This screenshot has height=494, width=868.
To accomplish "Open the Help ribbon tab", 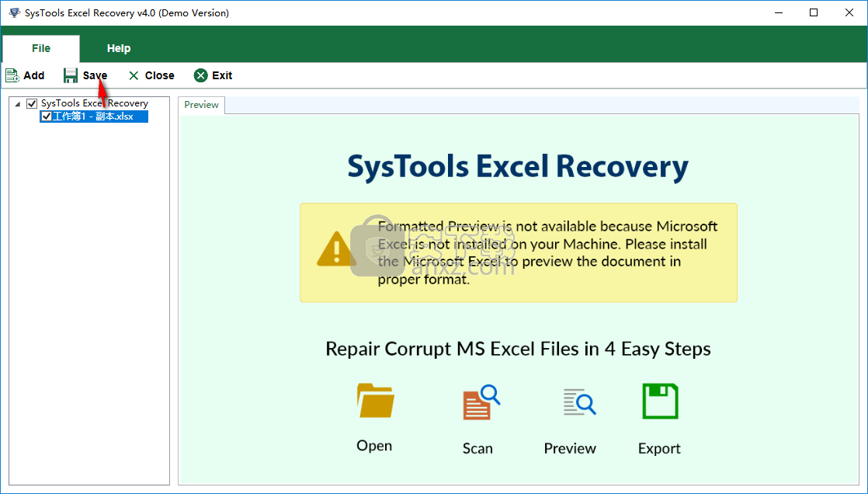I will pos(119,48).
